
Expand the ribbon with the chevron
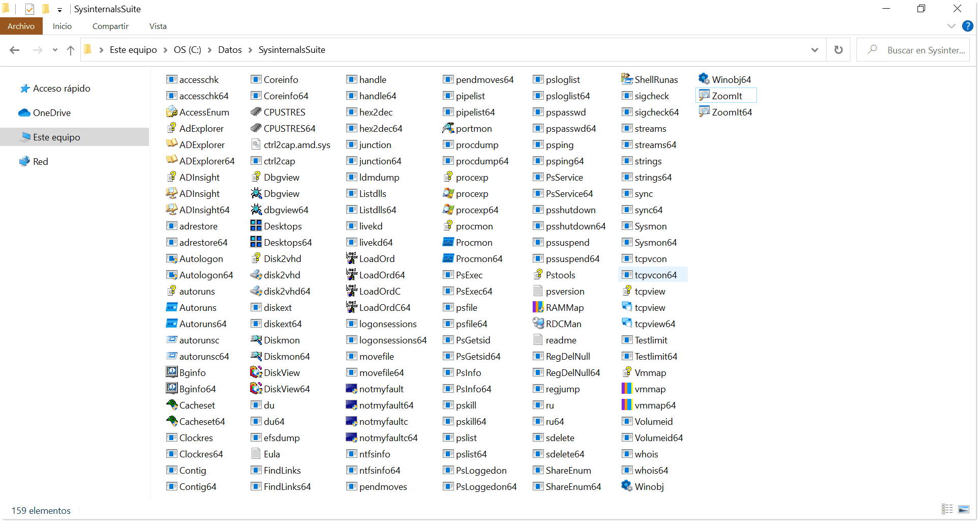951,26
